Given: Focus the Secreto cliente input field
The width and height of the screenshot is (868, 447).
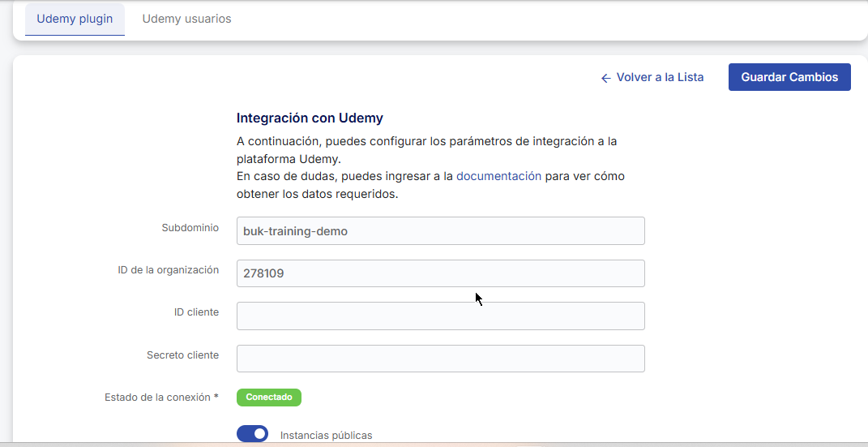Looking at the screenshot, I should click(x=441, y=359).
